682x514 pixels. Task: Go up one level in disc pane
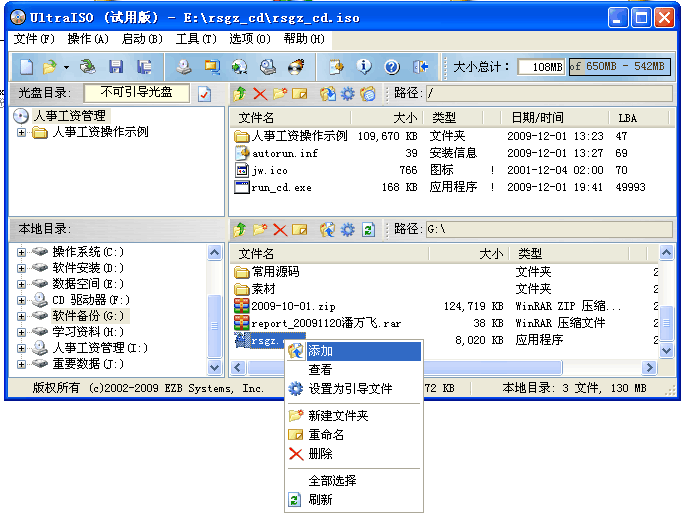pyautogui.click(x=239, y=93)
